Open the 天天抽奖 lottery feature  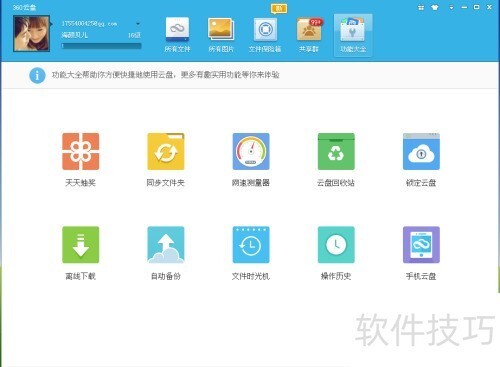[80, 151]
